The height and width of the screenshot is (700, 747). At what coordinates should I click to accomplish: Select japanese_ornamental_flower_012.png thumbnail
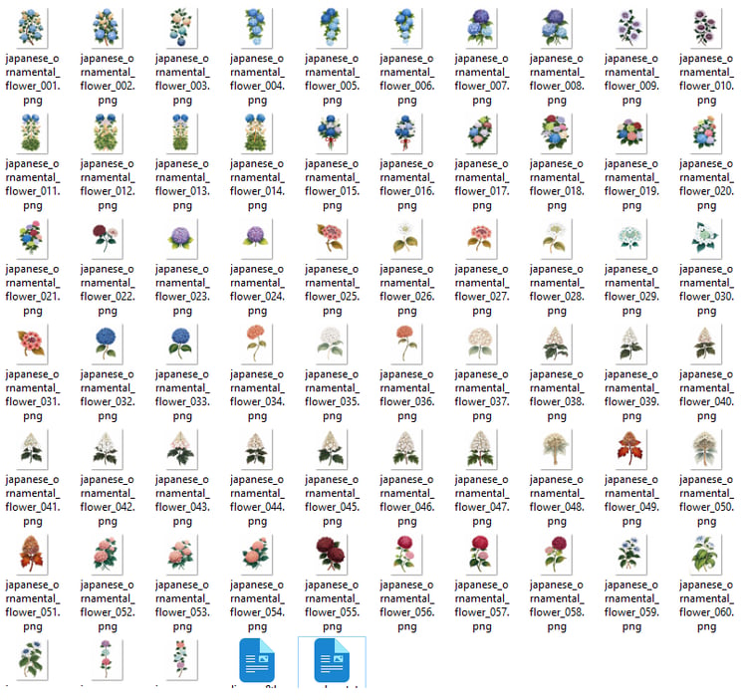[x=107, y=133]
